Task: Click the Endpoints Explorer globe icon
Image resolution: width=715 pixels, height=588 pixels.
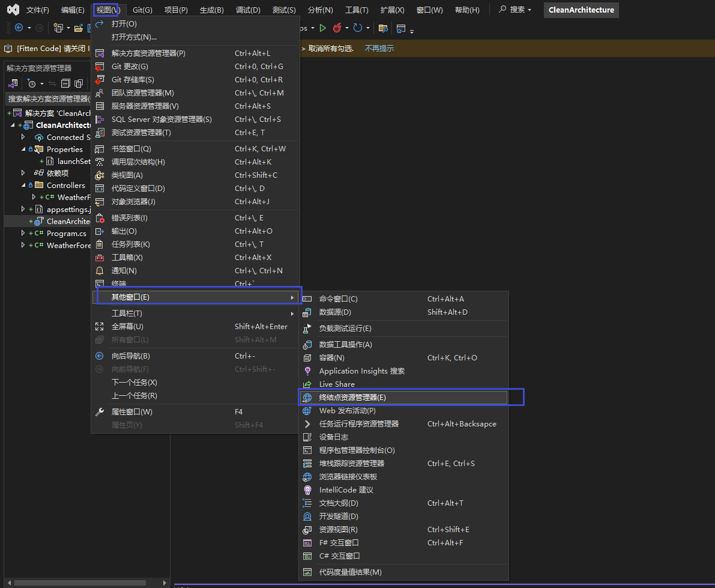Action: tap(307, 398)
